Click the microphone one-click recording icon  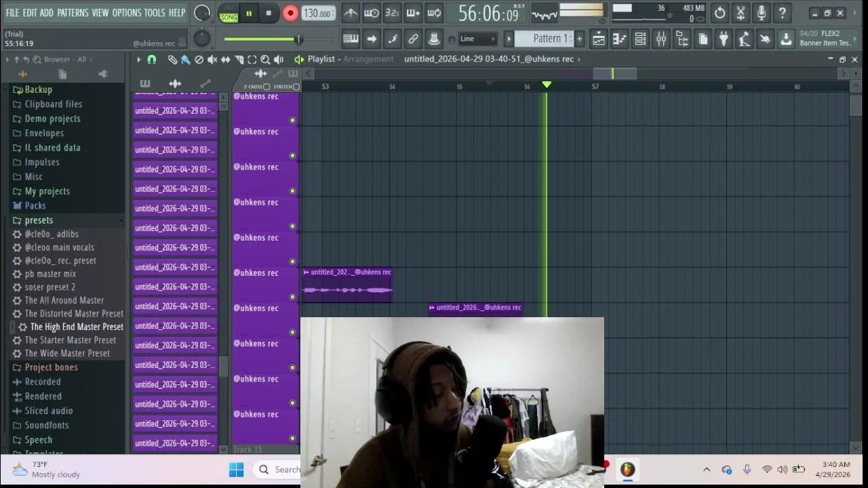762,13
